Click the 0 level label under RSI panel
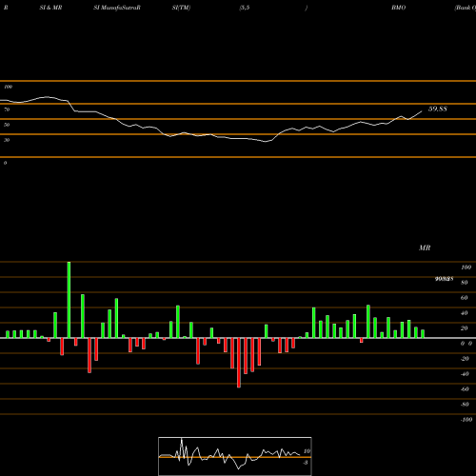This screenshot has width=476, height=476. point(5,163)
